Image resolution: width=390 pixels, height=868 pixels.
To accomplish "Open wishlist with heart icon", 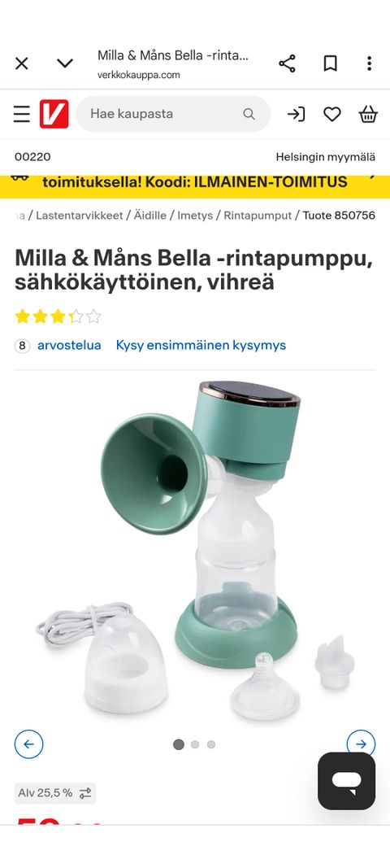I will click(332, 115).
